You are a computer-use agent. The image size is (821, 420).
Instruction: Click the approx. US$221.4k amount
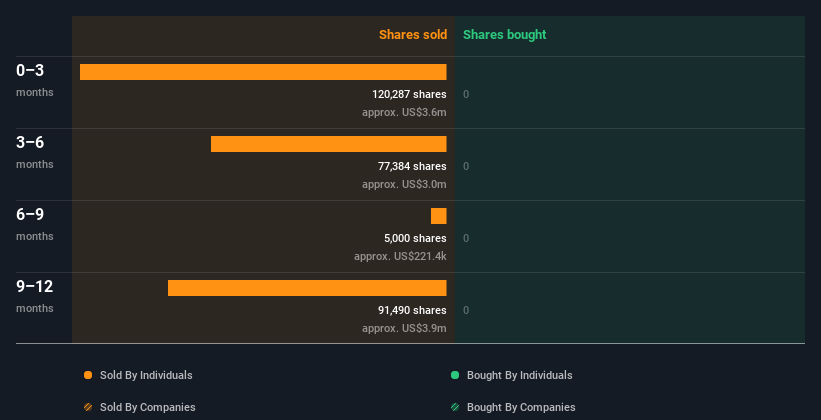click(400, 257)
